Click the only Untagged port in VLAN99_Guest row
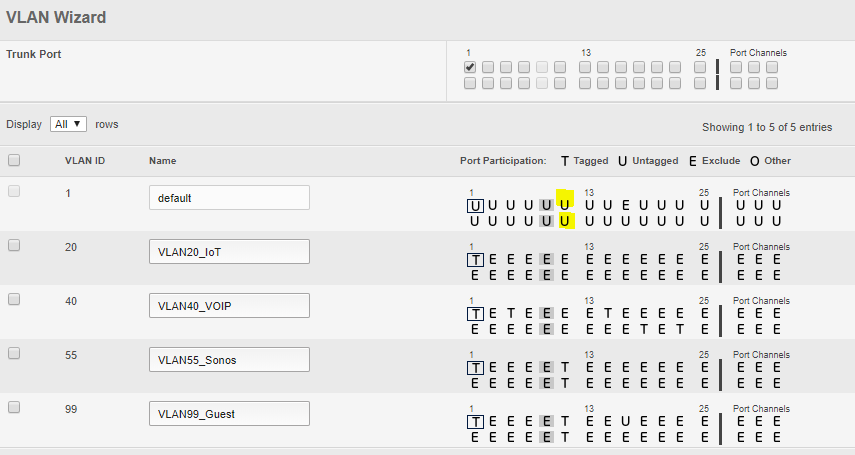This screenshot has height=455, width=855. [x=626, y=420]
